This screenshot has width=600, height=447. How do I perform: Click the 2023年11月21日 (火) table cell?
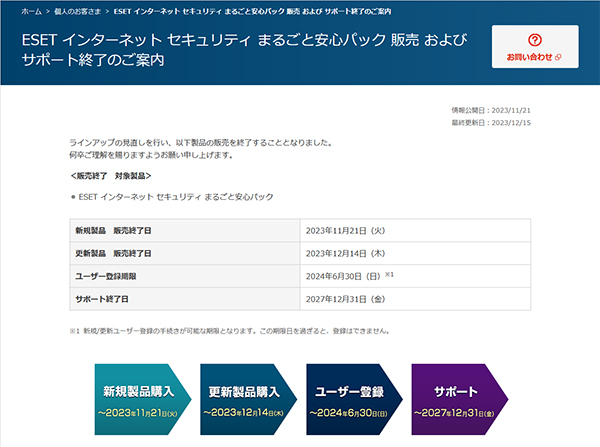coord(415,230)
